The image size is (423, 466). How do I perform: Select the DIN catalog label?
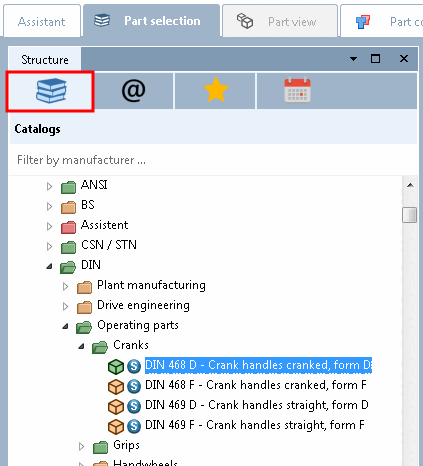pyautogui.click(x=91, y=265)
